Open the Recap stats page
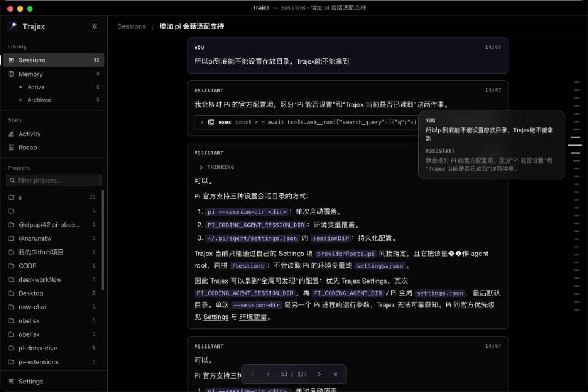 click(54, 148)
